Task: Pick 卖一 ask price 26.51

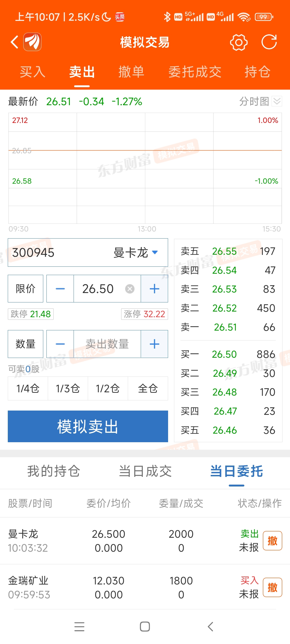Action: tap(228, 327)
